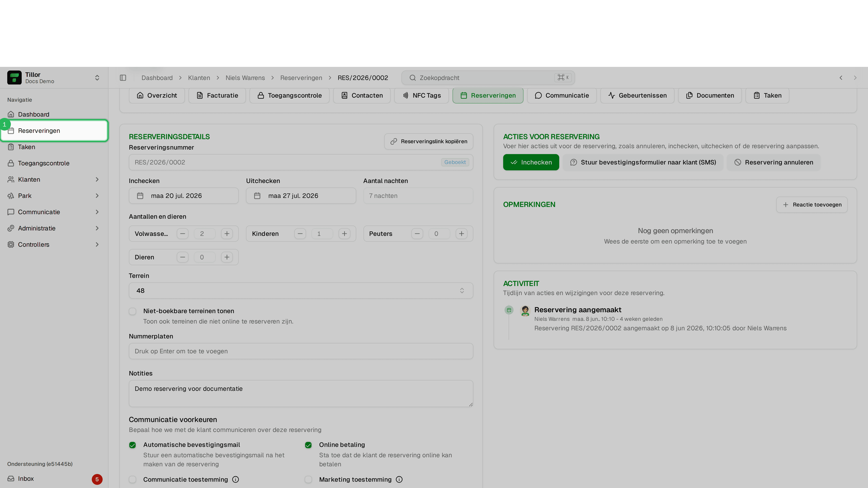Open Taken in the sidebar navigation
868x488 pixels.
[x=54, y=147]
